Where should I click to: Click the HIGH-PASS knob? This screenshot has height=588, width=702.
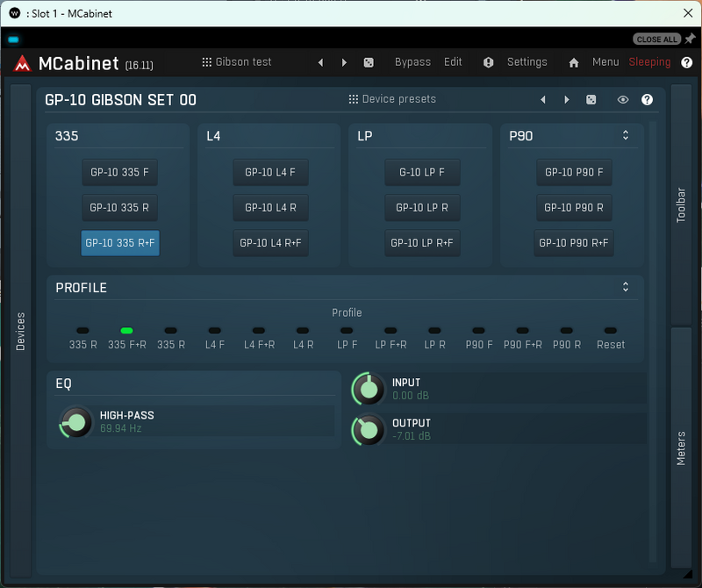(75, 422)
